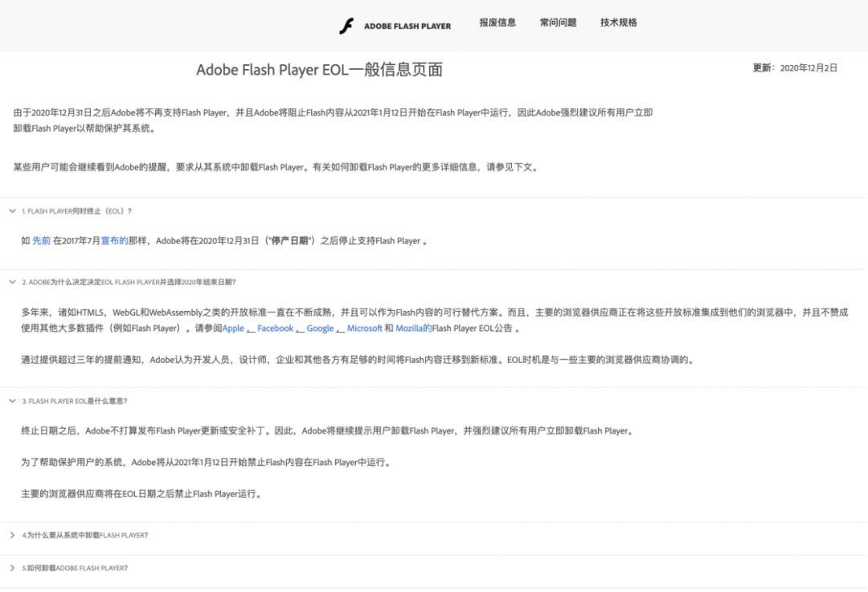Open the Google EOL announcement link
The width and height of the screenshot is (868, 592).
tap(320, 329)
